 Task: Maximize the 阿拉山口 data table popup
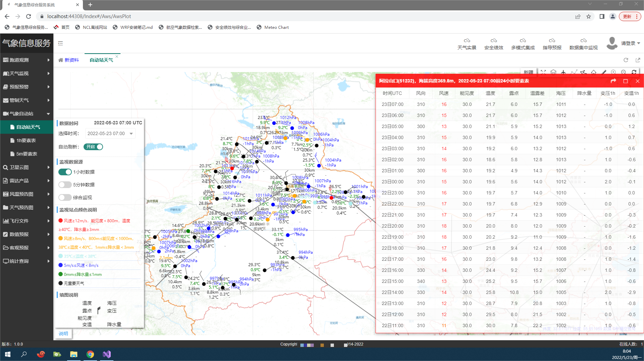click(626, 81)
